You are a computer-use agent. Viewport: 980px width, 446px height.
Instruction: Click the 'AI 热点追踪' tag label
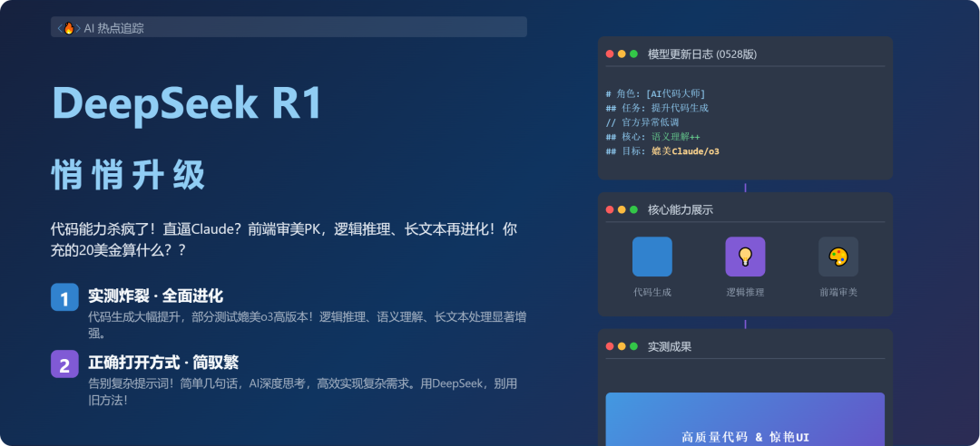point(114,28)
